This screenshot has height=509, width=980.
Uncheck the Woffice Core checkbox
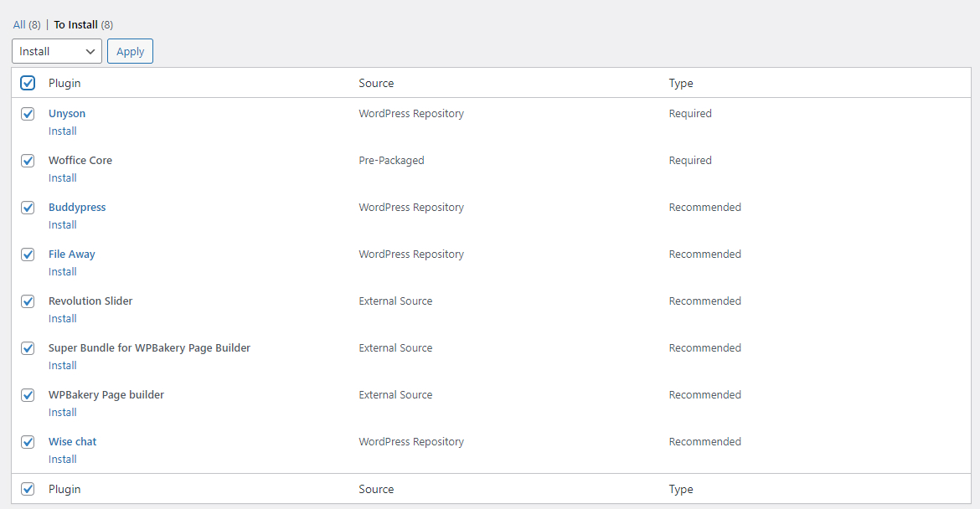[x=28, y=161]
